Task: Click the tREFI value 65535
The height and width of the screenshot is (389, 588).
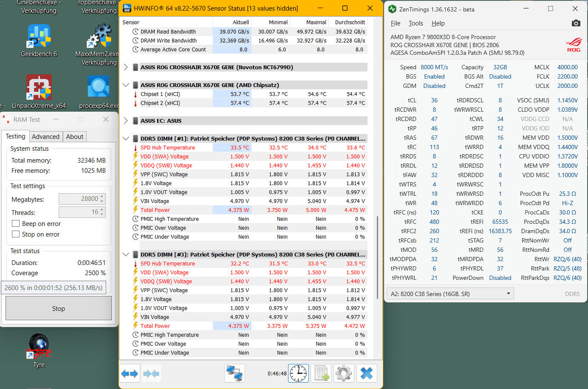Action: (x=500, y=222)
